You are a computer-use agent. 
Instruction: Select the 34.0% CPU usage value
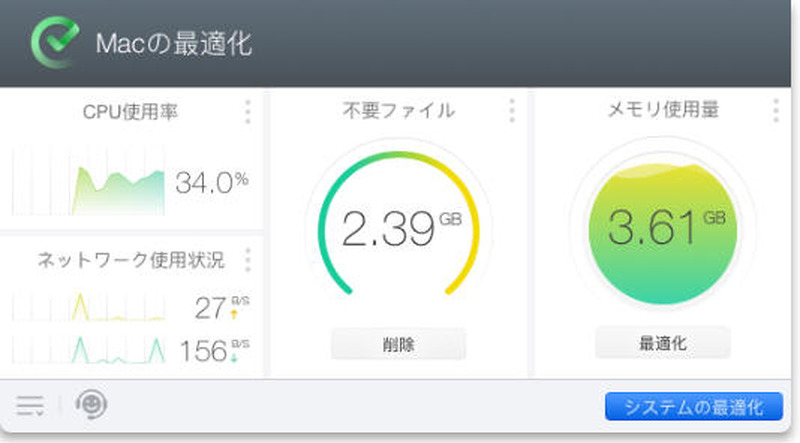coord(210,183)
